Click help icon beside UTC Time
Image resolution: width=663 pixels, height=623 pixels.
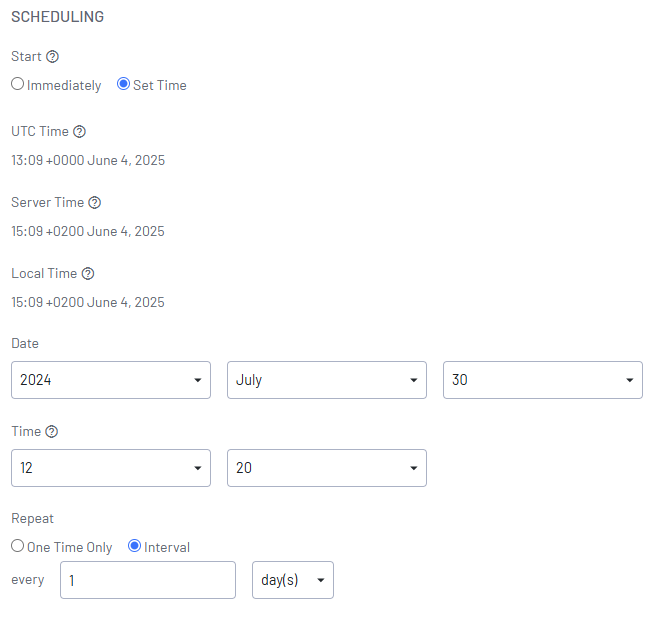click(x=80, y=131)
